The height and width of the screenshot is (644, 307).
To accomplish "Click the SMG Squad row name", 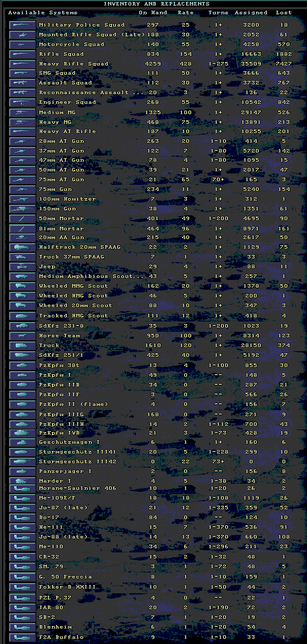I will pyautogui.click(x=57, y=73).
